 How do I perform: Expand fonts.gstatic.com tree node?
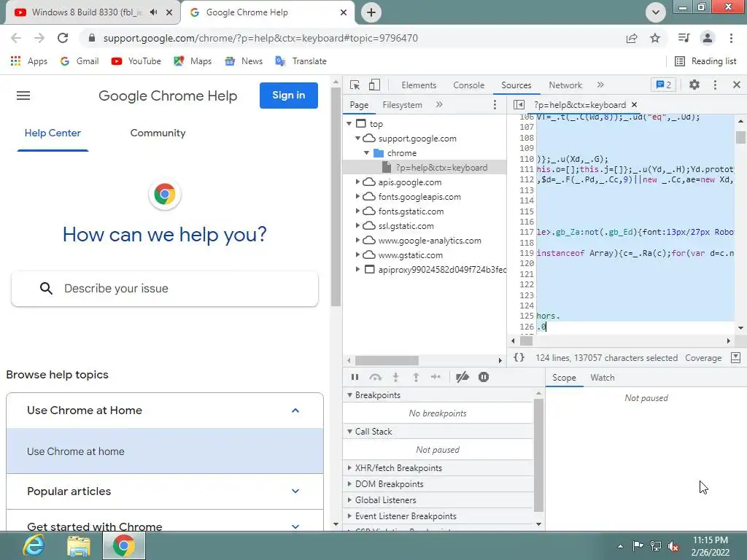[357, 211]
